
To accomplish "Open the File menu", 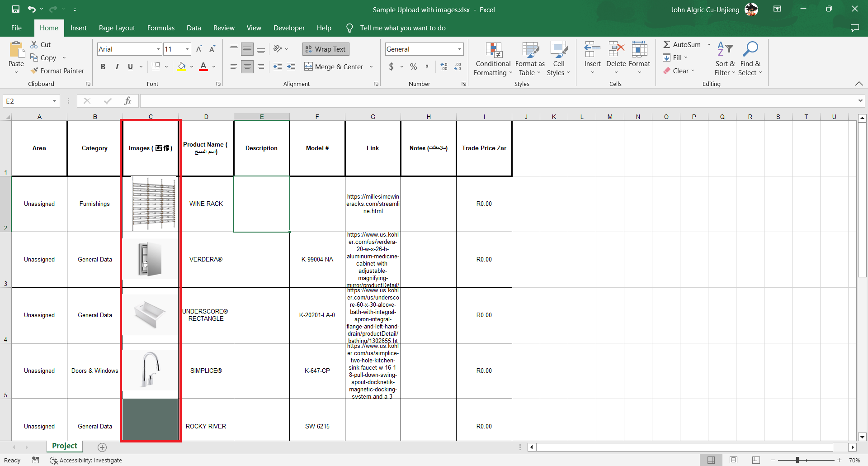I will point(16,28).
